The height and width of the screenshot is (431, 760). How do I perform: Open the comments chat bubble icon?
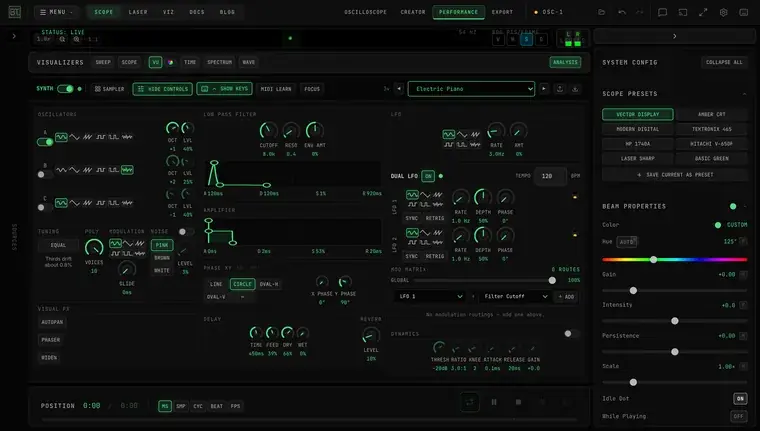click(x=662, y=12)
